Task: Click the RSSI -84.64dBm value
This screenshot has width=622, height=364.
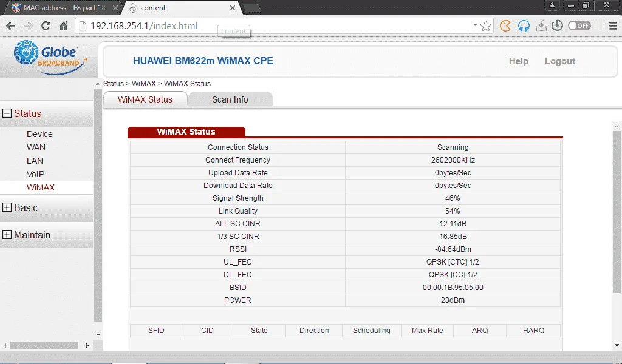Action: pos(453,249)
